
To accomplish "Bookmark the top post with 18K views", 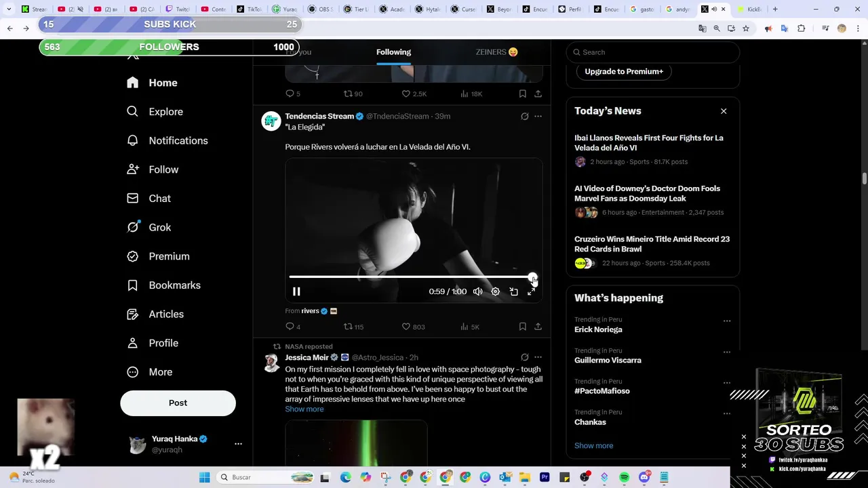I will tap(522, 94).
